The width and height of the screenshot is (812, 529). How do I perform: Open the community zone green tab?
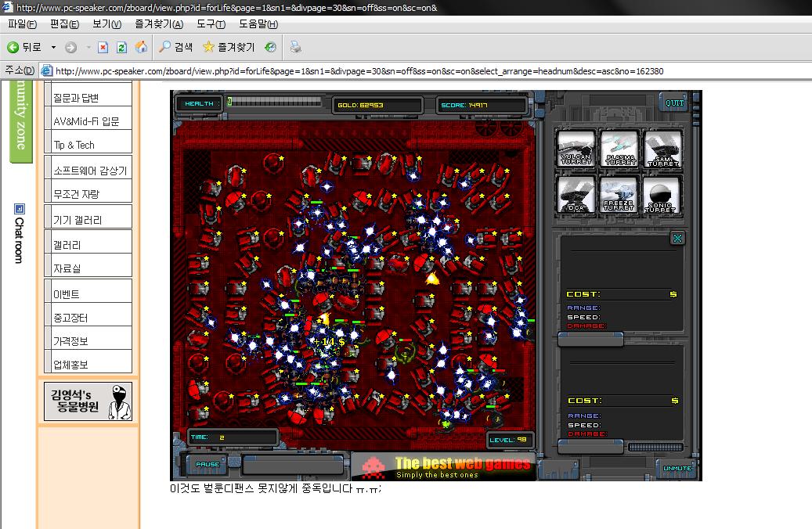[20, 121]
